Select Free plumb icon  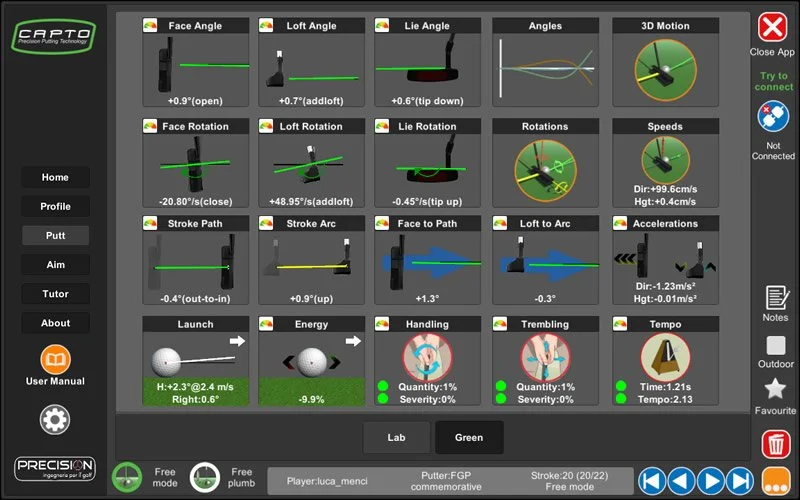pyautogui.click(x=205, y=478)
